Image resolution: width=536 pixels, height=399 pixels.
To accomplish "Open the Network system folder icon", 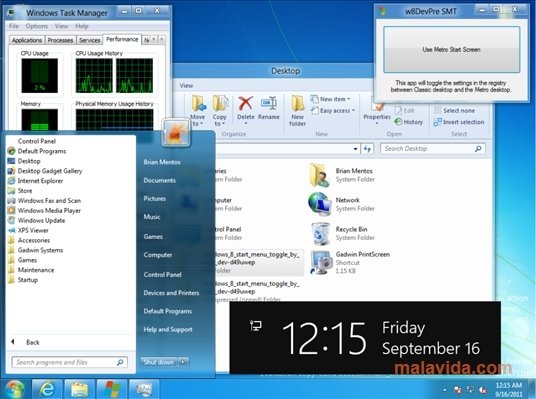I will pyautogui.click(x=320, y=204).
